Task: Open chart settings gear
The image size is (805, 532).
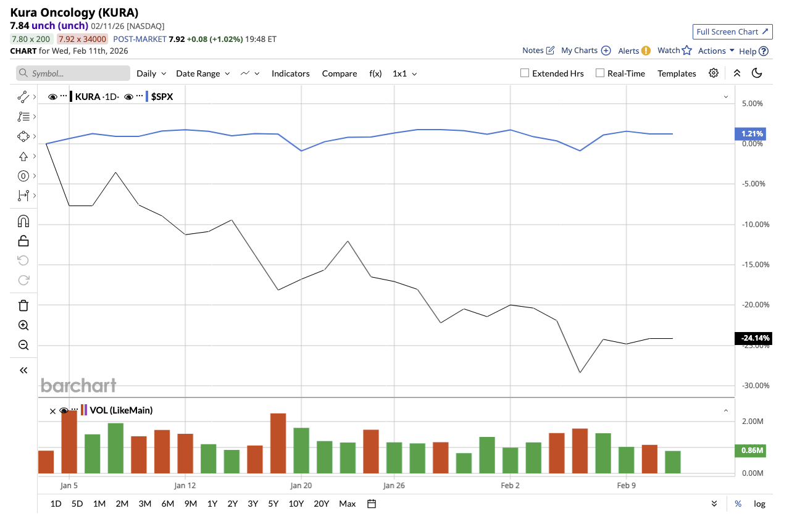Action: point(714,73)
